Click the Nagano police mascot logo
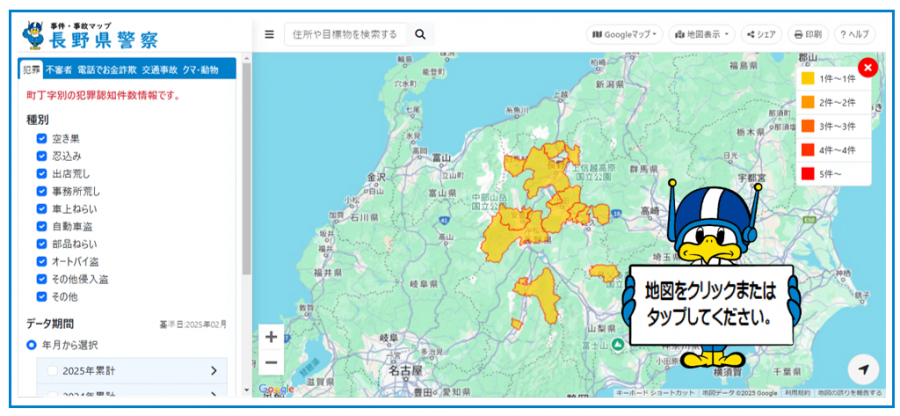 tap(33, 36)
